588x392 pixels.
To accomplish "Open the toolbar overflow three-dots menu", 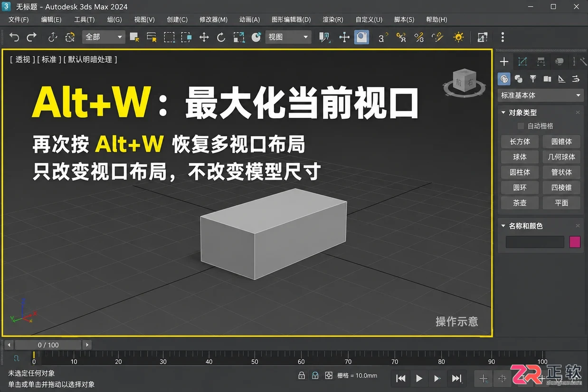I will (x=503, y=37).
